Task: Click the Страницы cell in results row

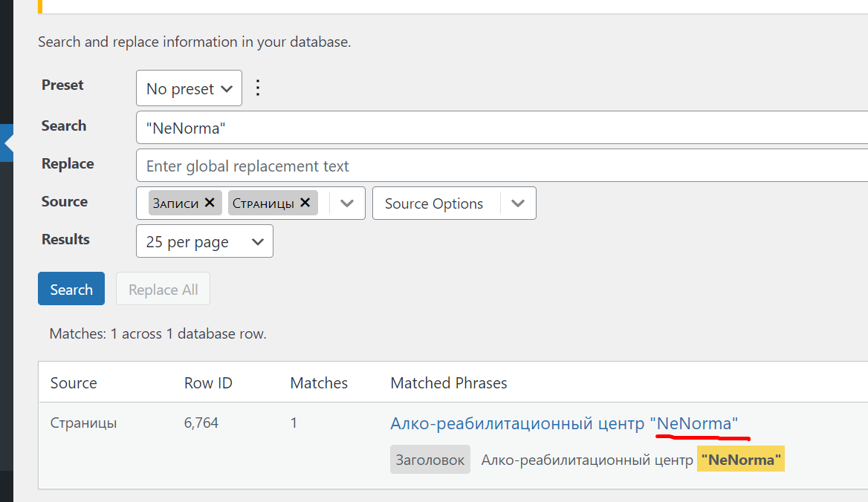Action: coord(83,423)
